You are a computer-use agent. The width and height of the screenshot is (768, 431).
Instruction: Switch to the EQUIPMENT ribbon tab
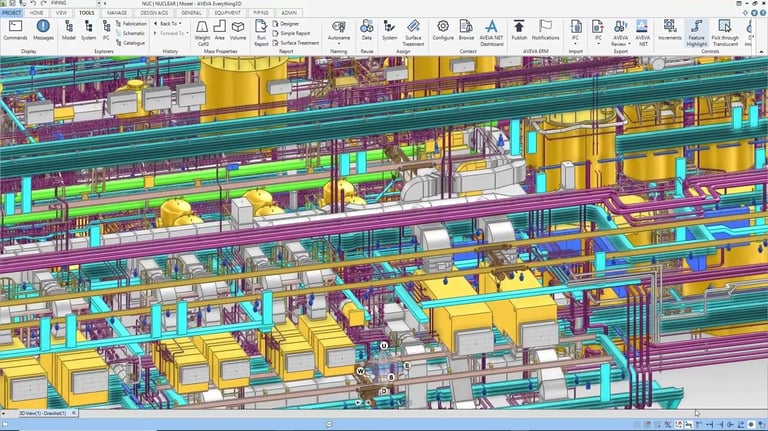tap(228, 13)
